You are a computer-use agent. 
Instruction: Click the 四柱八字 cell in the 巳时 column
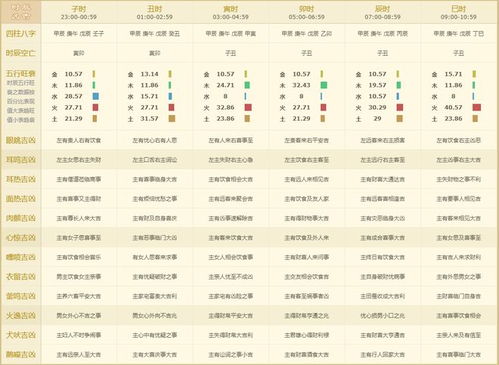click(x=459, y=34)
